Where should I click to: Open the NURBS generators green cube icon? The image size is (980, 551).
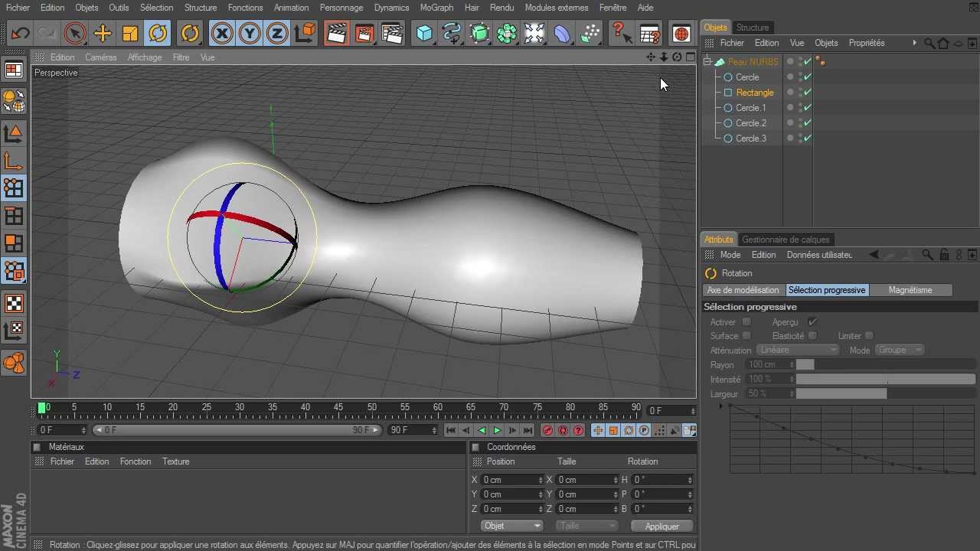(479, 34)
